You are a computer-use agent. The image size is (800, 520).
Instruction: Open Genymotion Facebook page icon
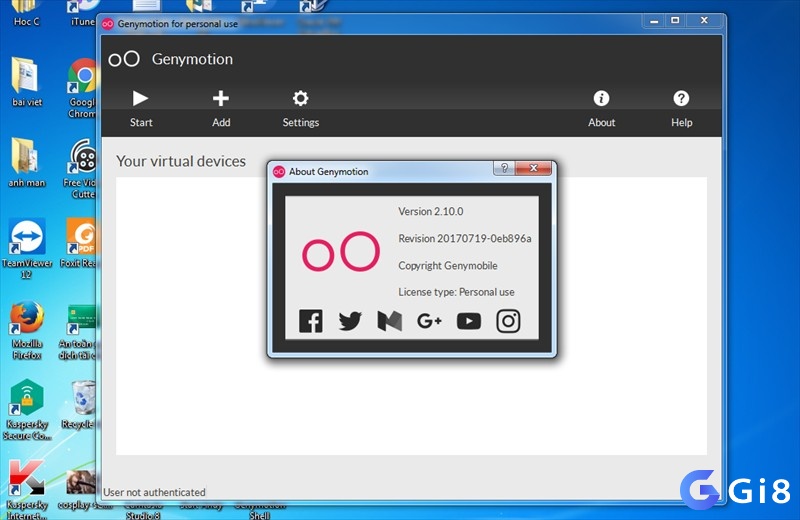click(311, 321)
